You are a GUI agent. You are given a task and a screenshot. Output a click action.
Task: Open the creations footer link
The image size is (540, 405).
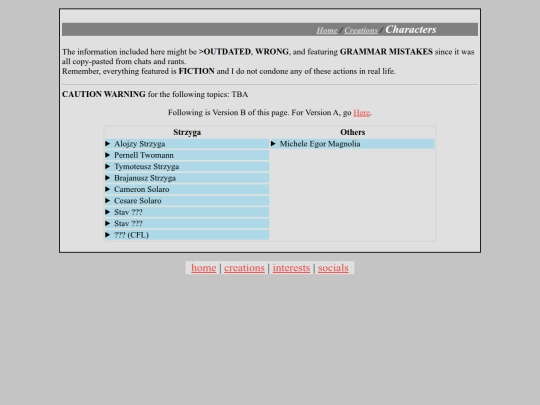[x=244, y=268]
